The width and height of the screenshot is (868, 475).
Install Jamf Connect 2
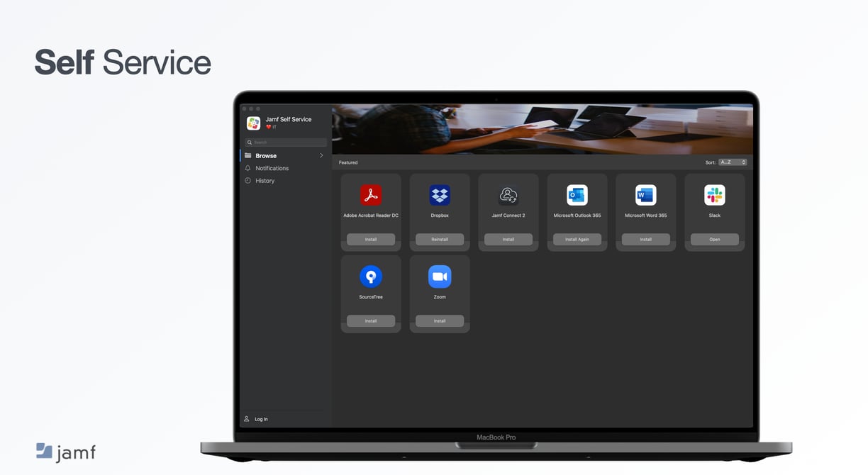508,240
